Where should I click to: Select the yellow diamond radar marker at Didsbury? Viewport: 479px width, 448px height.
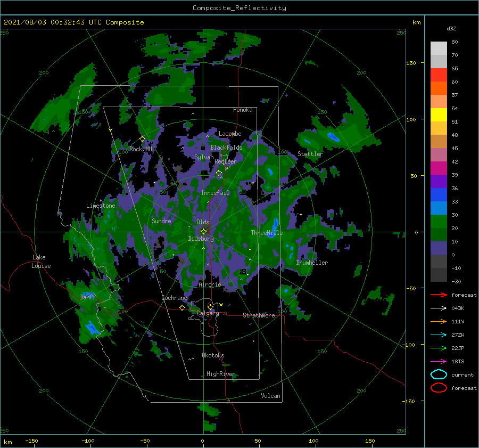pos(203,232)
